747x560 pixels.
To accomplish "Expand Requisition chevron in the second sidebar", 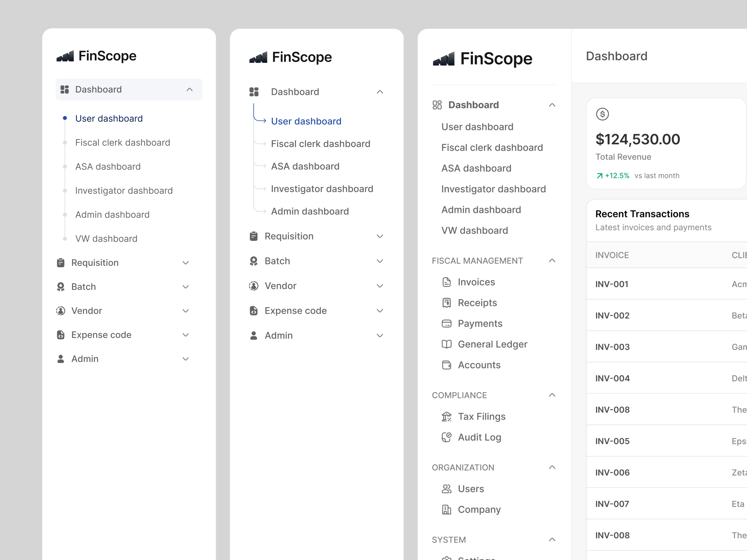I will tap(380, 236).
